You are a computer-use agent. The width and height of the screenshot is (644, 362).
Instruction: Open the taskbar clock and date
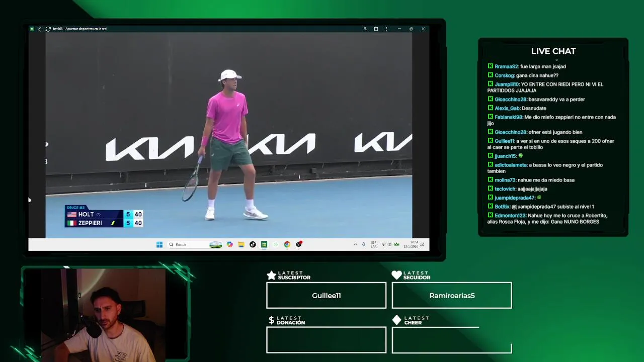[x=411, y=244]
